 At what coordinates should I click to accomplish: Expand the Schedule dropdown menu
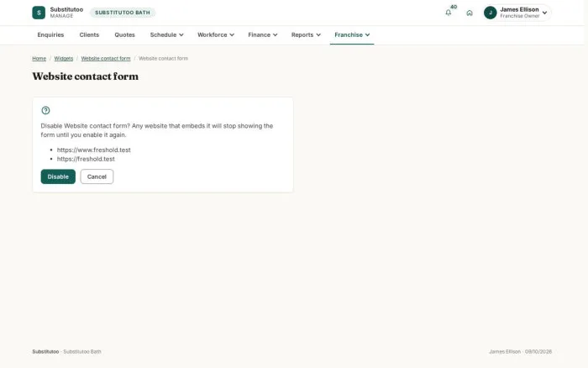coord(167,35)
